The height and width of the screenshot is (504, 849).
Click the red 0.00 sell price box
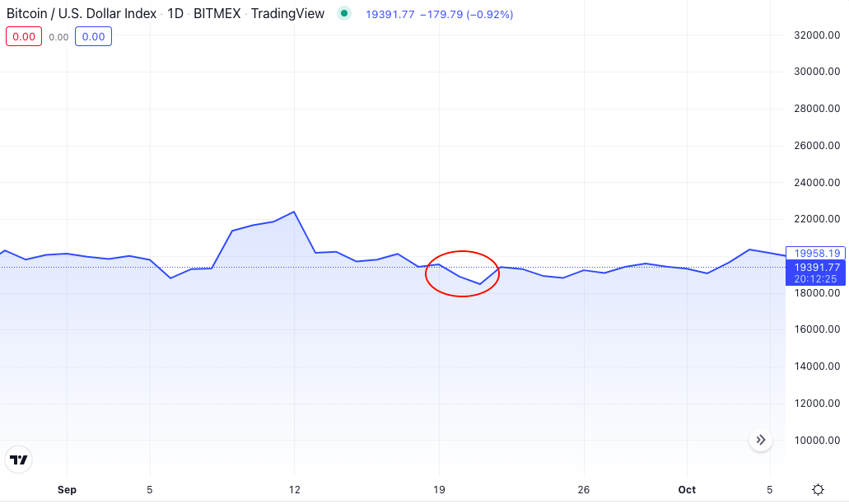(x=24, y=37)
